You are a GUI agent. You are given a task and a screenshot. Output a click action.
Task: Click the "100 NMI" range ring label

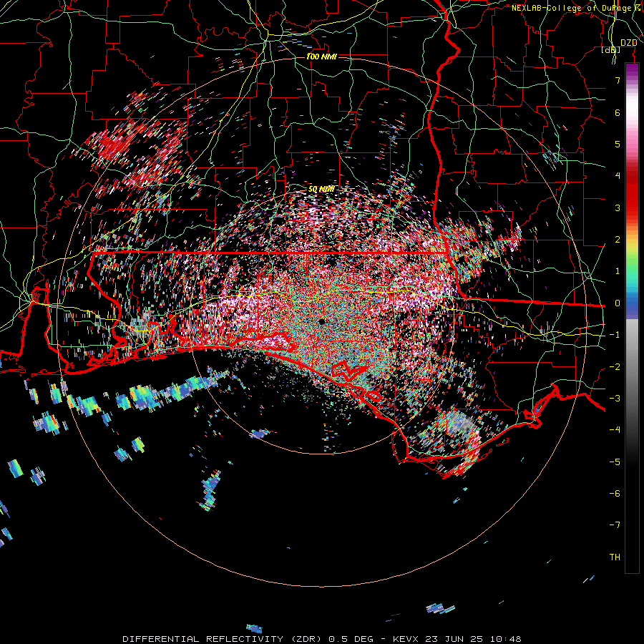(321, 57)
